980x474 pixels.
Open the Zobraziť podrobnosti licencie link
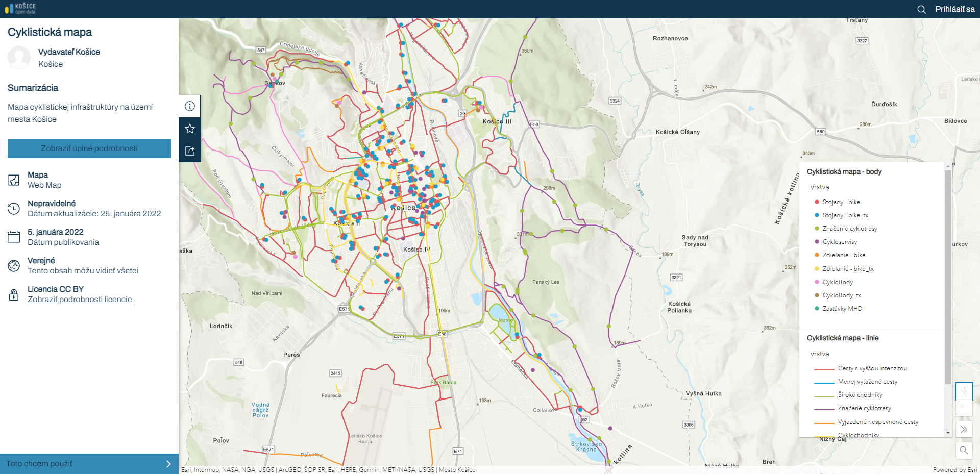point(80,299)
